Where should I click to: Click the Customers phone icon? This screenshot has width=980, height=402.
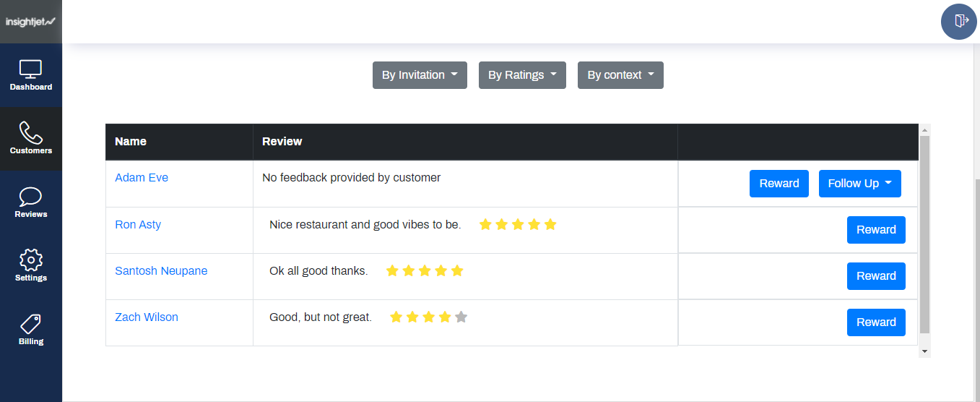coord(31,133)
